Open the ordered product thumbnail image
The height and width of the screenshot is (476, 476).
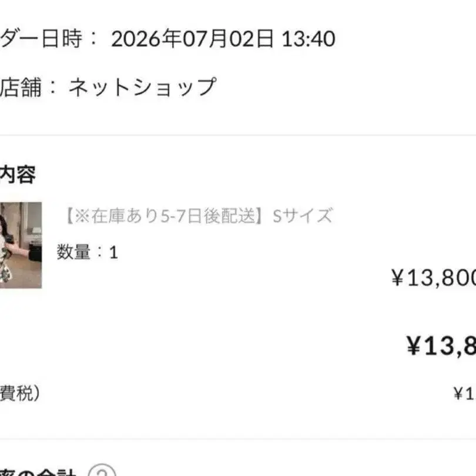click(x=21, y=245)
